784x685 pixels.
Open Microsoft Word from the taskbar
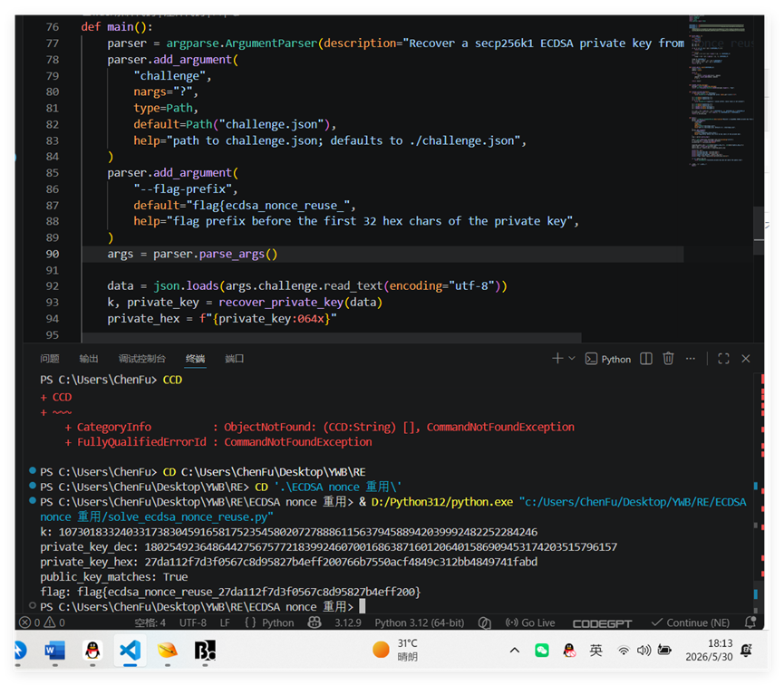coord(55,651)
